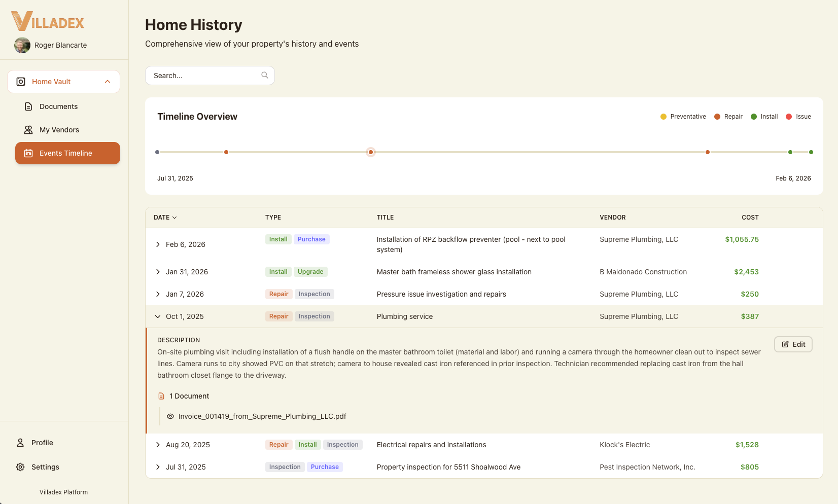
Task: Click the My Vendors people icon
Action: (28, 130)
